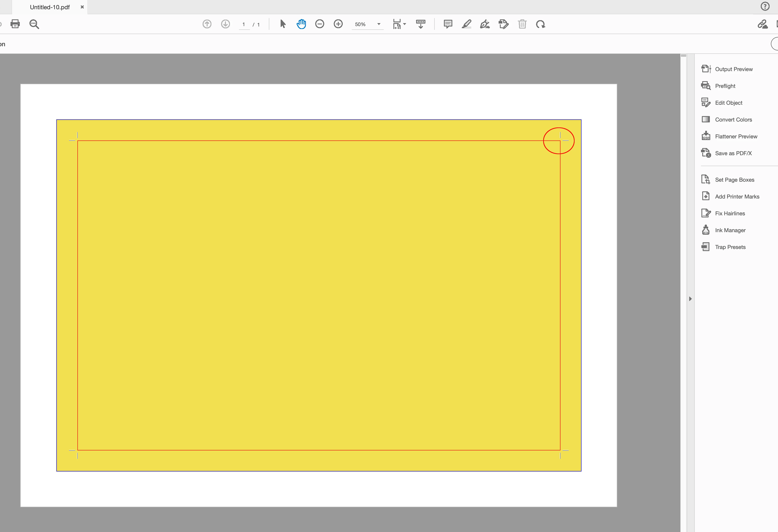The height and width of the screenshot is (532, 778).
Task: Click the Rotate page icon
Action: coord(540,24)
